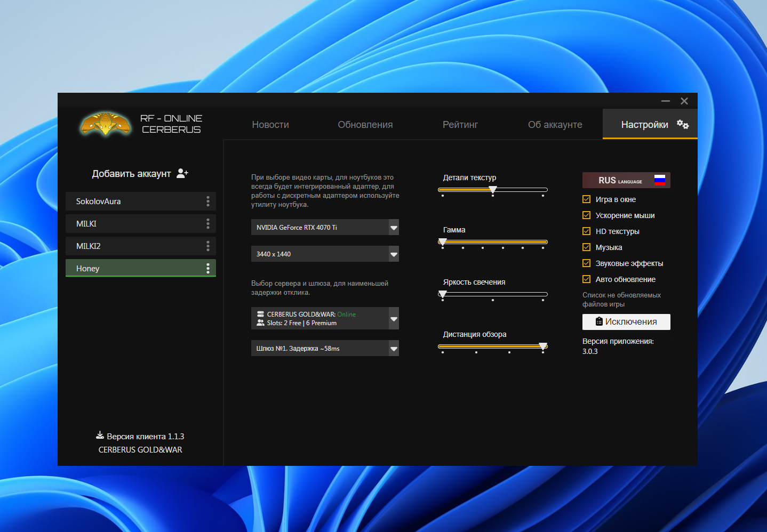This screenshot has width=767, height=532.
Task: Toggle the Игра в окне checkbox
Action: click(x=587, y=199)
